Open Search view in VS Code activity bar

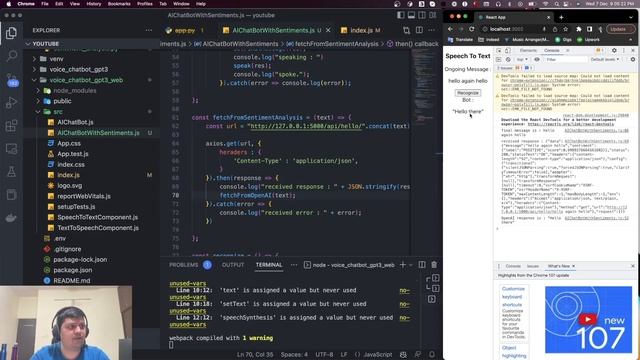pos(11,56)
